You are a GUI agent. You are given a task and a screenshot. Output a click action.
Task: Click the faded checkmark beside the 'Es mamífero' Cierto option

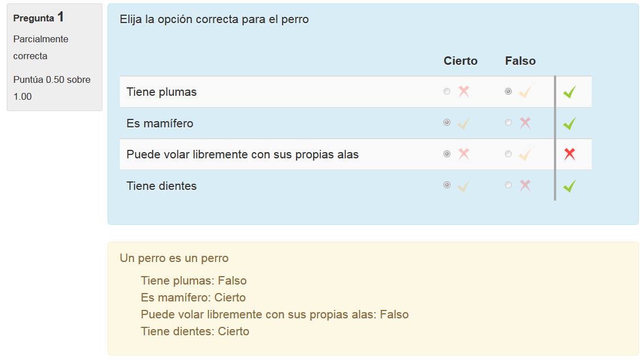pos(463,122)
